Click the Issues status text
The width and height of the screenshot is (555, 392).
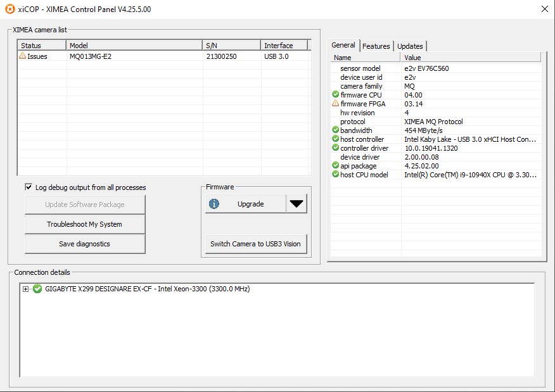(x=37, y=56)
